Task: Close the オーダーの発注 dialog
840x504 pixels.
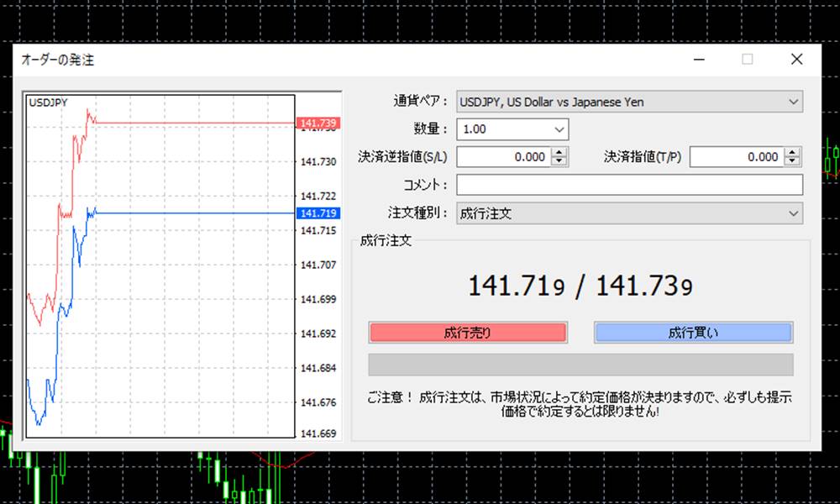Action: tap(796, 60)
